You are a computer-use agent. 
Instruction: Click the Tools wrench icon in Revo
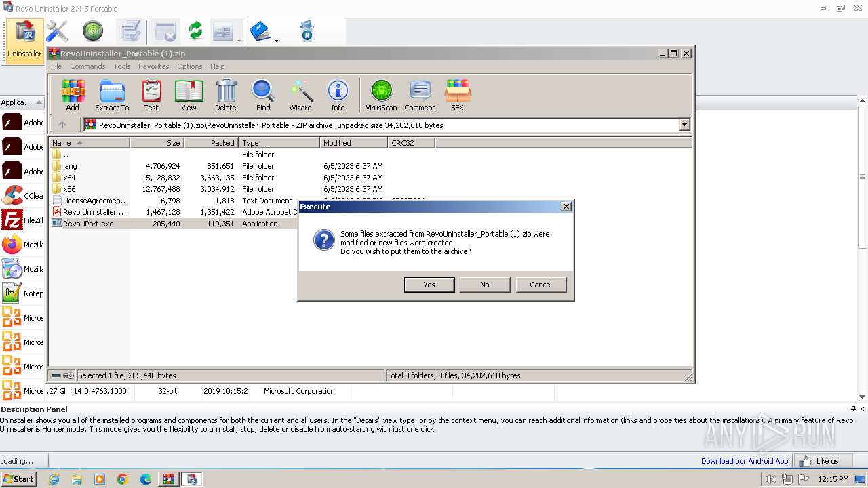[x=57, y=31]
